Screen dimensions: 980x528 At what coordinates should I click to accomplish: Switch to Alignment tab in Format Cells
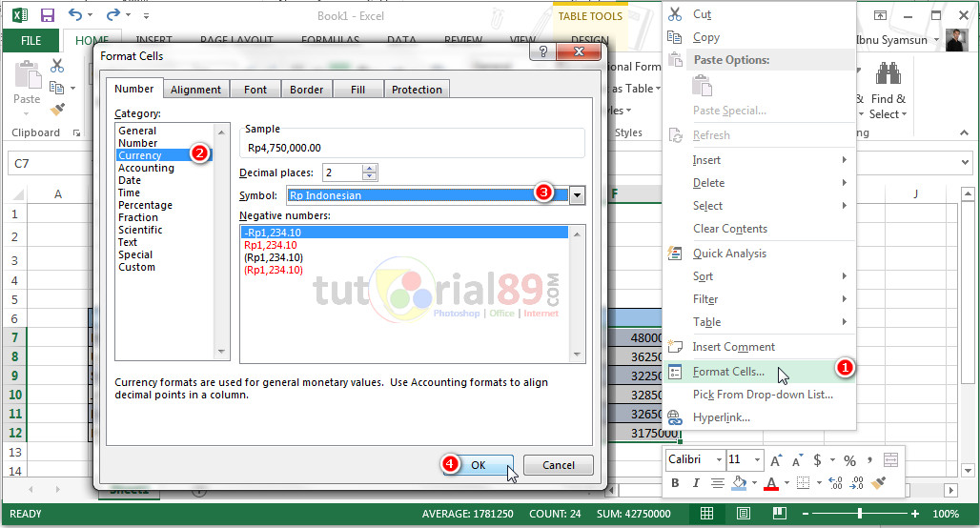[195, 90]
